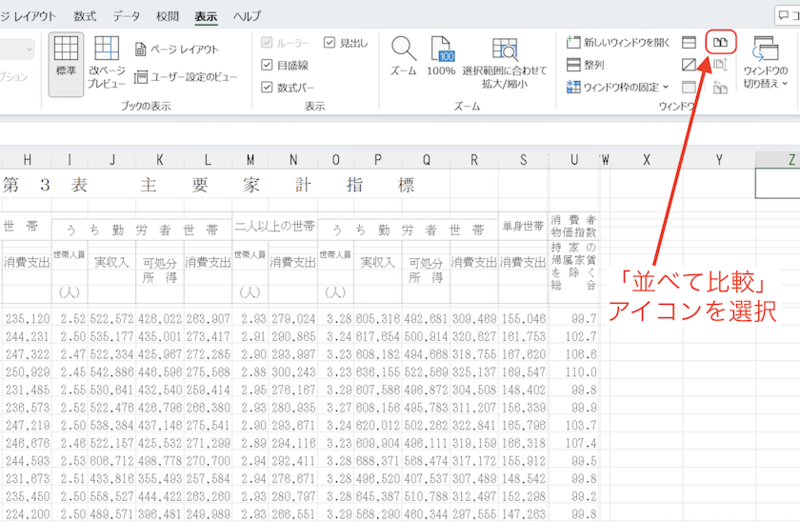This screenshot has height=522, width=800.
Task: Open the データ ribbon tab
Action: click(126, 16)
